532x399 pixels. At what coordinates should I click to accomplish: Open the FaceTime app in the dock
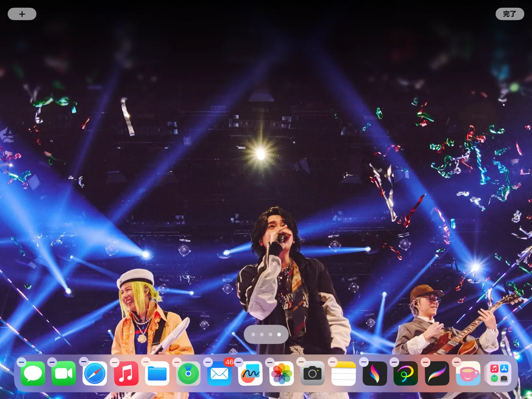[64, 373]
